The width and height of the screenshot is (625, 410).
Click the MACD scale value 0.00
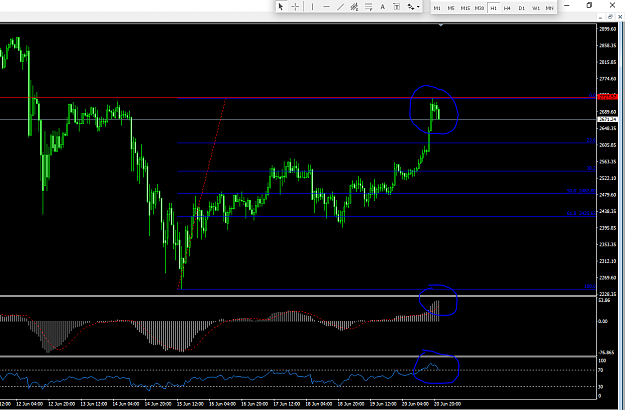(x=603, y=321)
